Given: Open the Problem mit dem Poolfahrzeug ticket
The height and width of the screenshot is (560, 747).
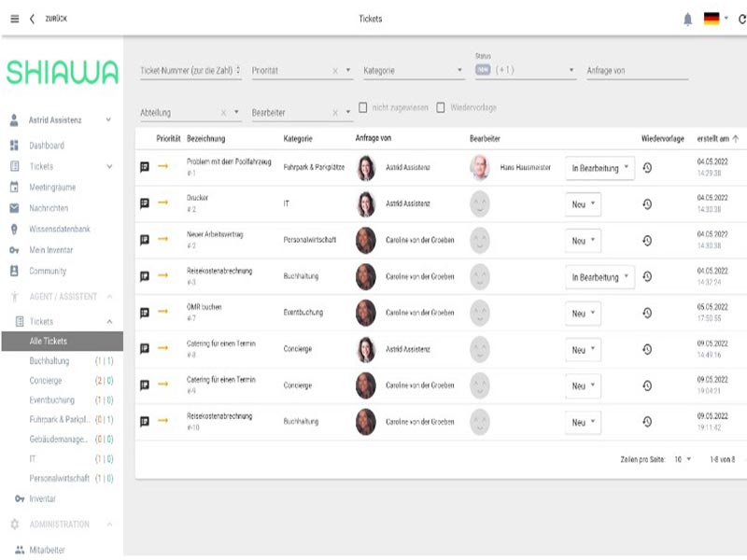Looking at the screenshot, I should pos(229,161).
